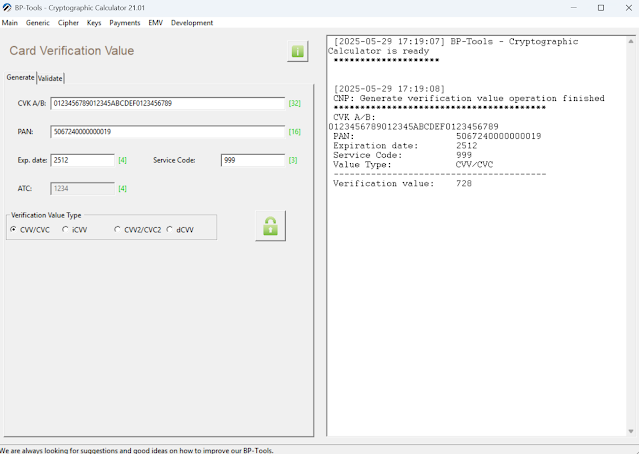
Task: Open the Main menu
Action: pos(10,23)
